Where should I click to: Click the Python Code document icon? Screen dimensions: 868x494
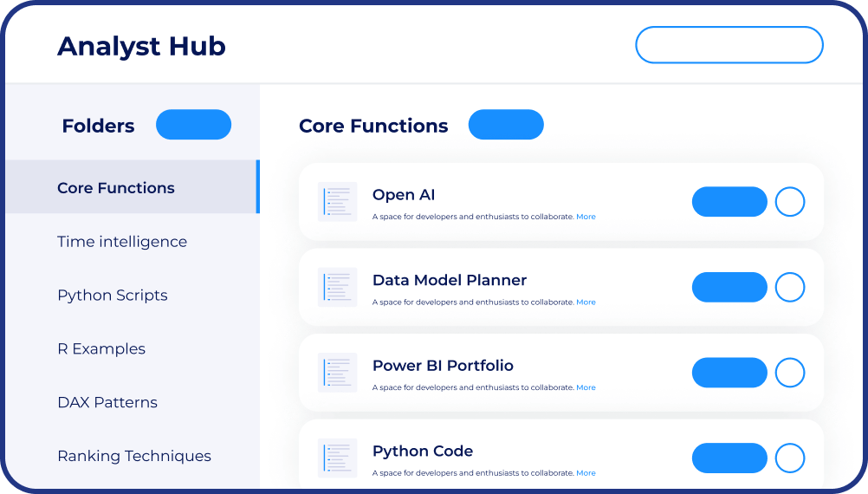337,458
